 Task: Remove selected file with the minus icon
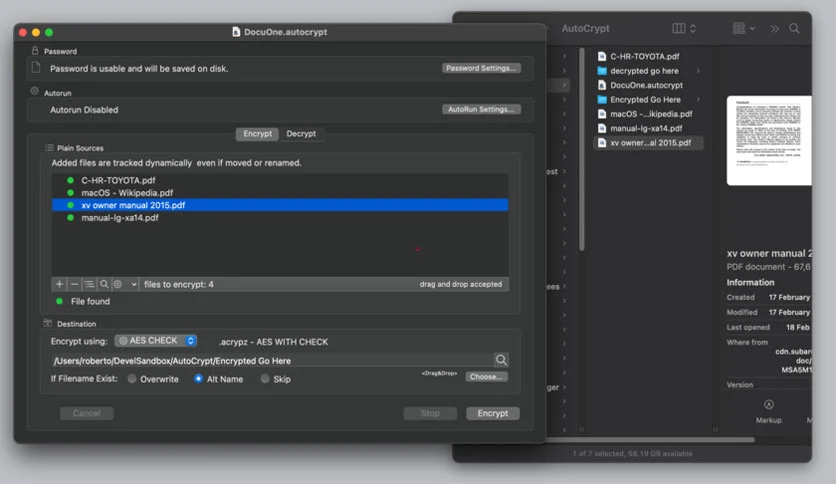pyautogui.click(x=75, y=285)
